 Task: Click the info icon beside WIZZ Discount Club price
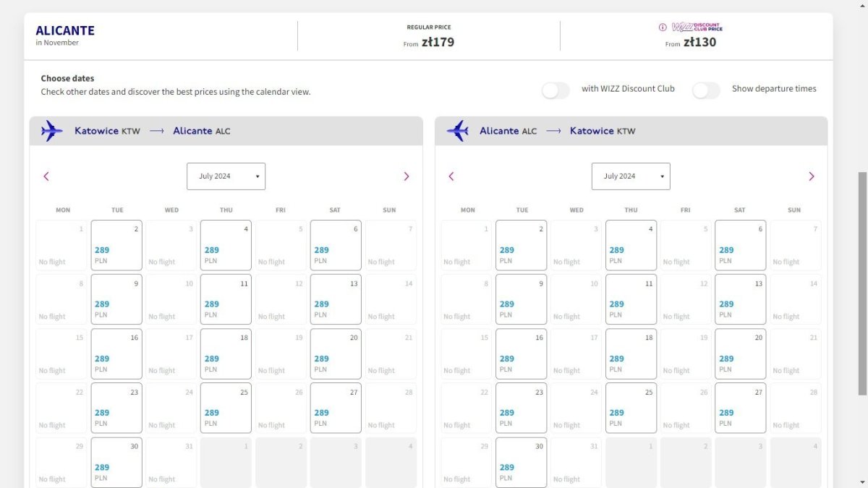pyautogui.click(x=662, y=27)
